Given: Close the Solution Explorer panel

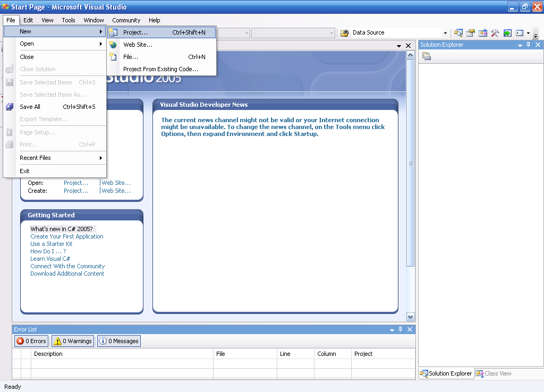Looking at the screenshot, I should click(x=538, y=45).
